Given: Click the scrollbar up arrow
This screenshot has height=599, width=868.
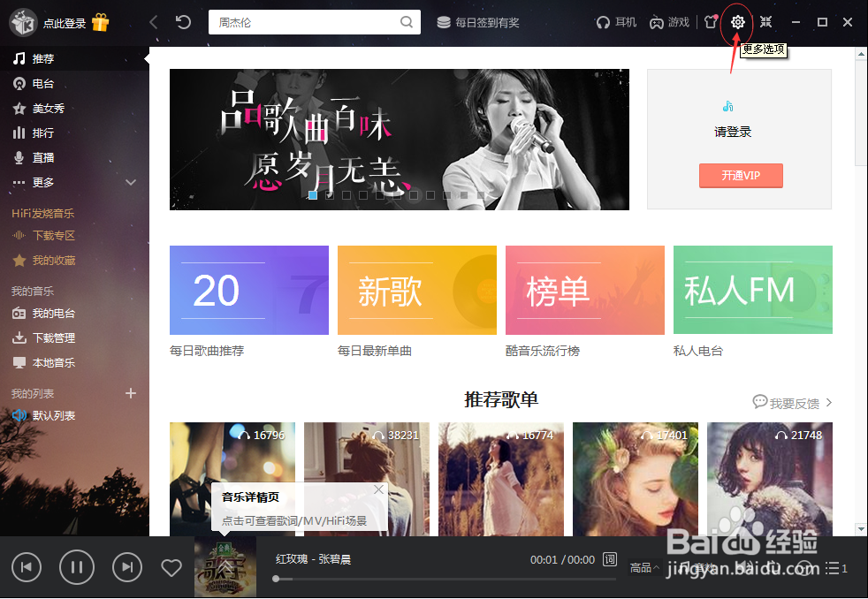Looking at the screenshot, I should 861,54.
